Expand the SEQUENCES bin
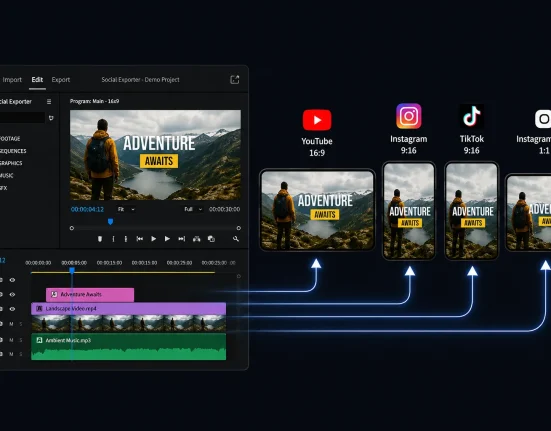Viewport: 551px width, 431px height. tap(13, 151)
